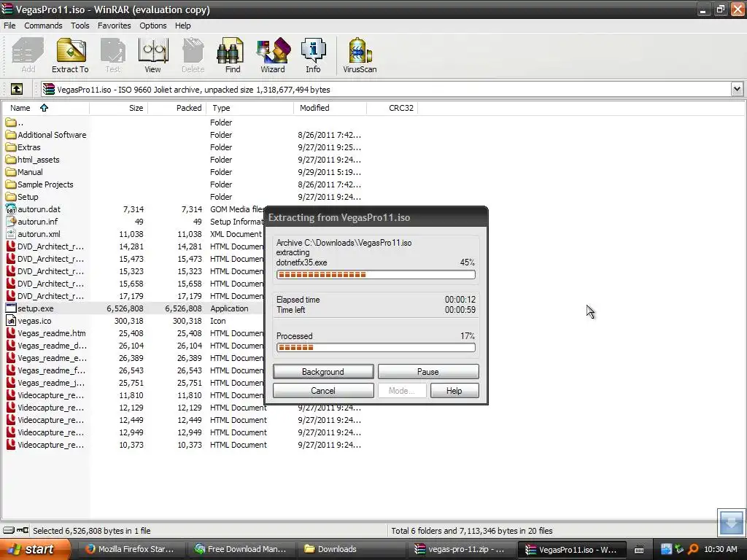Click the drive icon in status bar

click(9, 530)
